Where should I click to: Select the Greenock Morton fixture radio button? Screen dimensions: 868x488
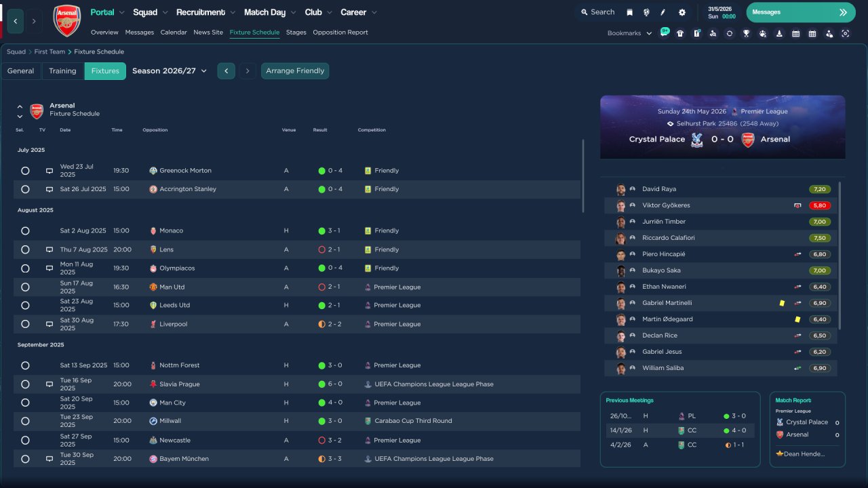pyautogui.click(x=25, y=171)
